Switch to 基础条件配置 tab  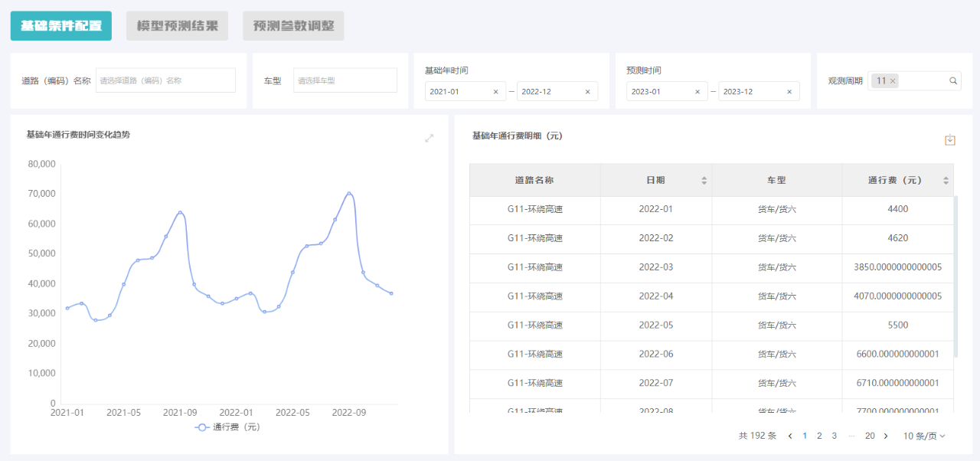click(x=60, y=26)
